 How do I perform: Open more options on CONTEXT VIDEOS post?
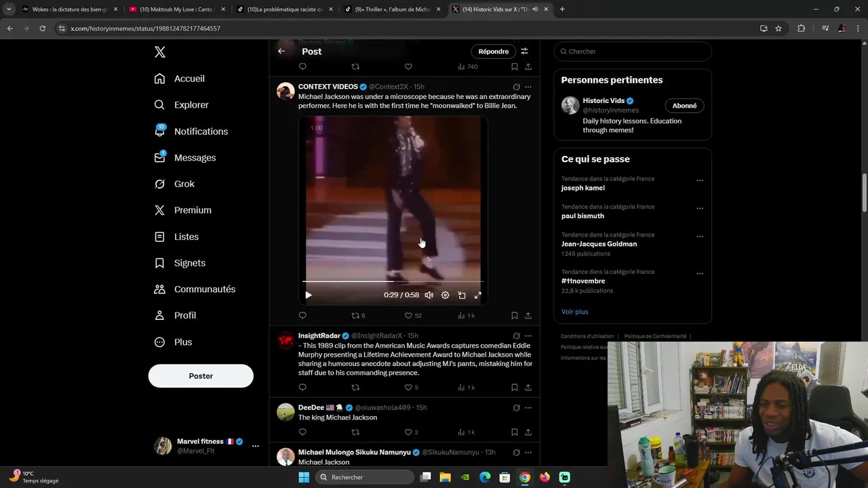[x=528, y=87]
